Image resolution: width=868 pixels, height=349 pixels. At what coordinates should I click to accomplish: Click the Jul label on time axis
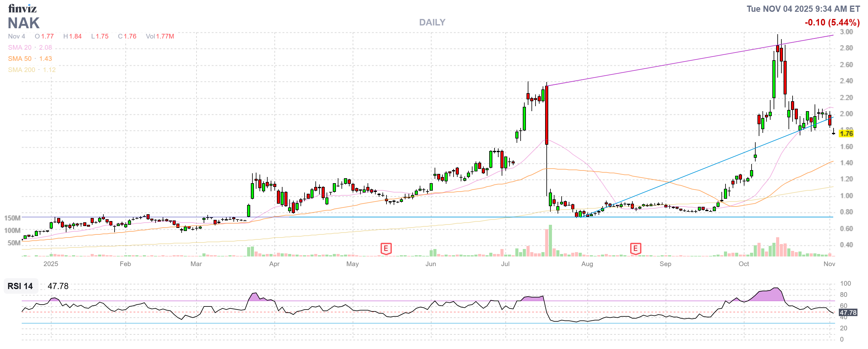click(505, 264)
